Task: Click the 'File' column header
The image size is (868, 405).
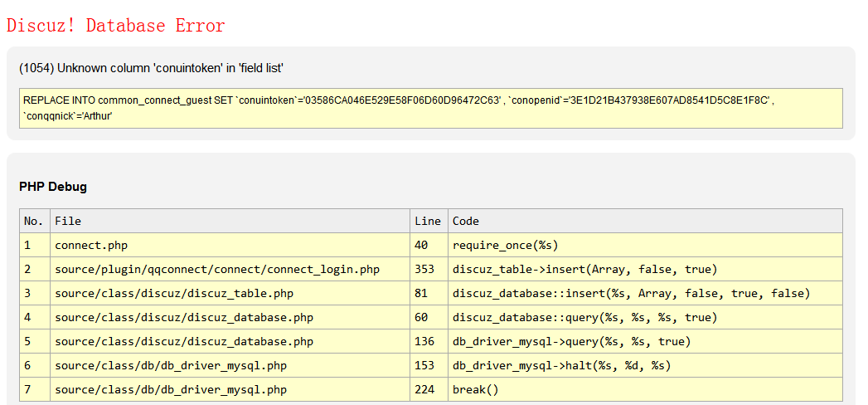Action: click(230, 221)
